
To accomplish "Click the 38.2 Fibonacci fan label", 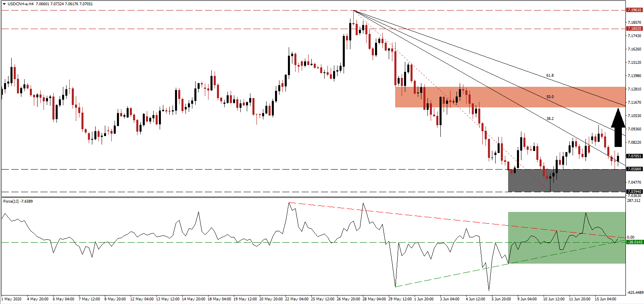I will (x=550, y=119).
